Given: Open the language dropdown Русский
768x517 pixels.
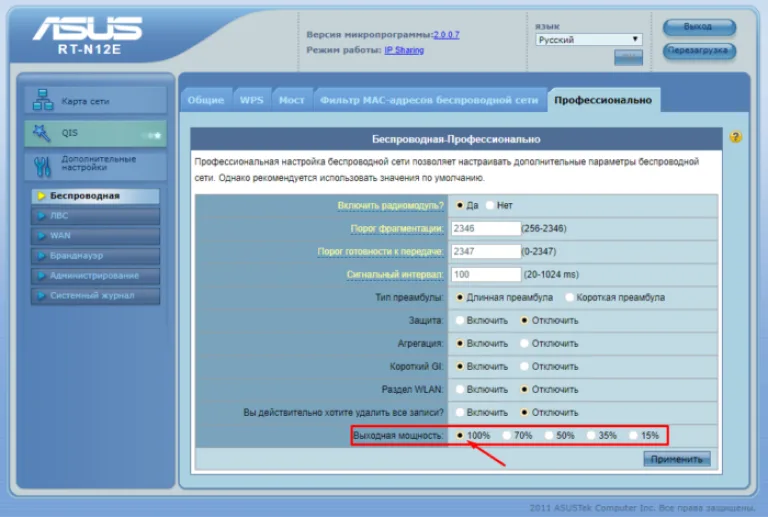Looking at the screenshot, I should 589,40.
